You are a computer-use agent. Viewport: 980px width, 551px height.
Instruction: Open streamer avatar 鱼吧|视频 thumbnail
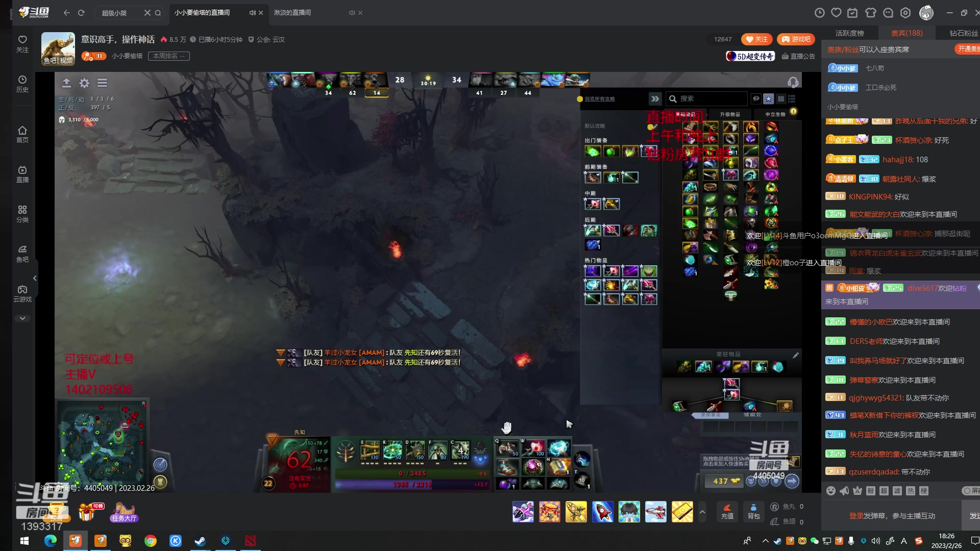(58, 49)
